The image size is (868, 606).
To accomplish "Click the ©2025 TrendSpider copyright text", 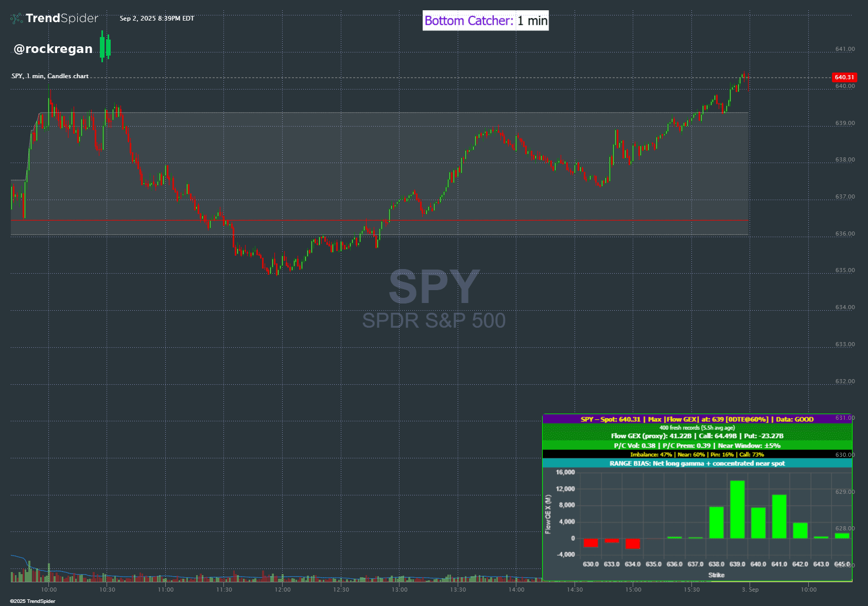I will pos(32,601).
